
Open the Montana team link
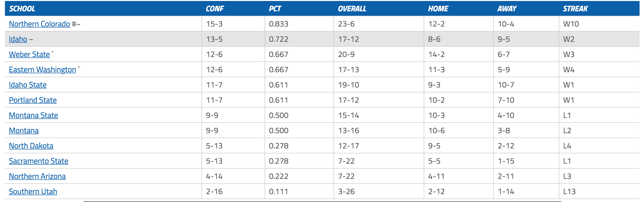pos(24,130)
